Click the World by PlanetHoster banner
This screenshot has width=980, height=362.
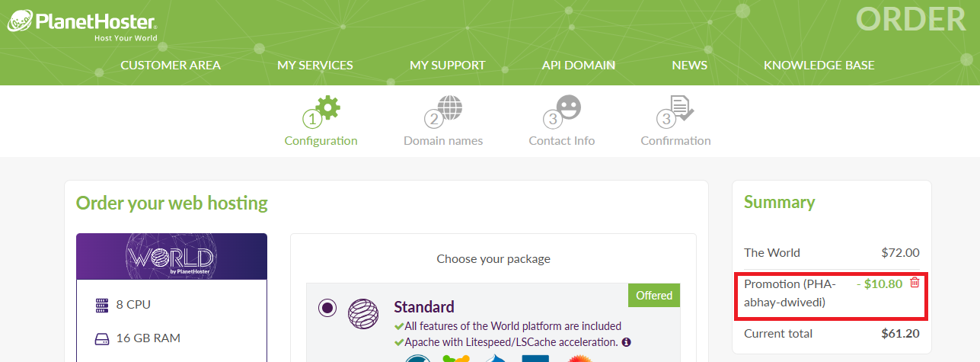pos(171,256)
